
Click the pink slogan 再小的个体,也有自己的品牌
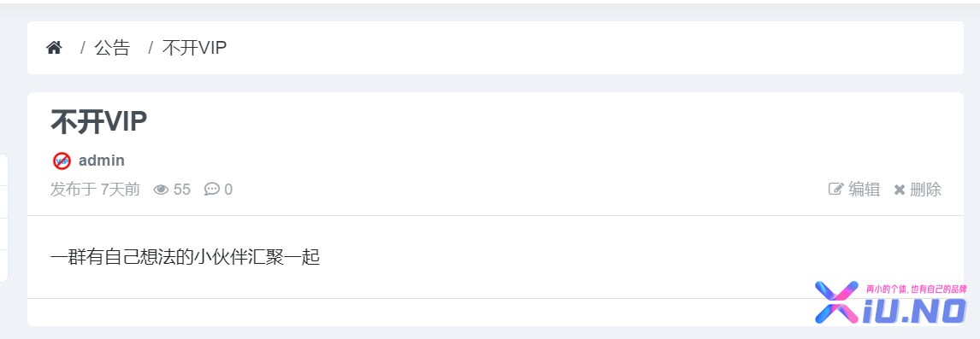pyautogui.click(x=916, y=289)
